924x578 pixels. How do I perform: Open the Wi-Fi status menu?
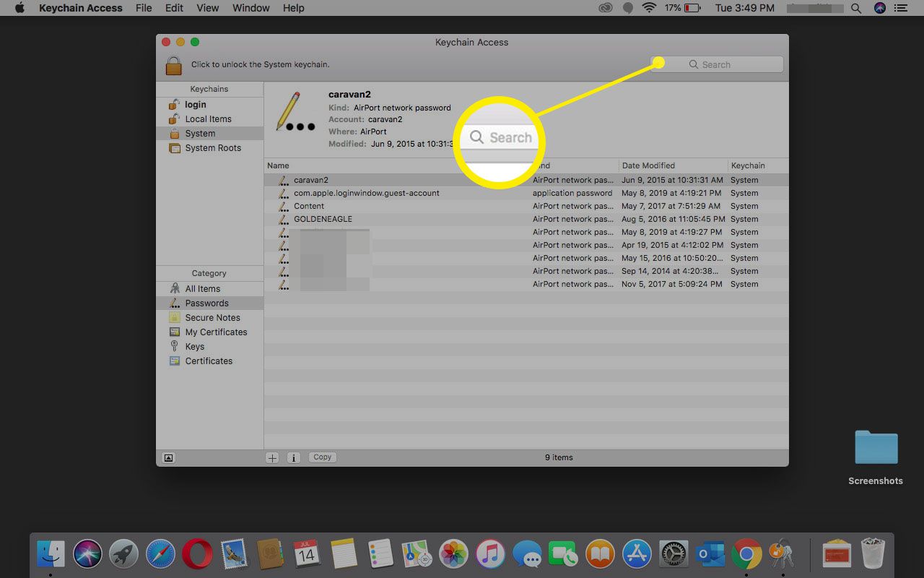click(649, 8)
